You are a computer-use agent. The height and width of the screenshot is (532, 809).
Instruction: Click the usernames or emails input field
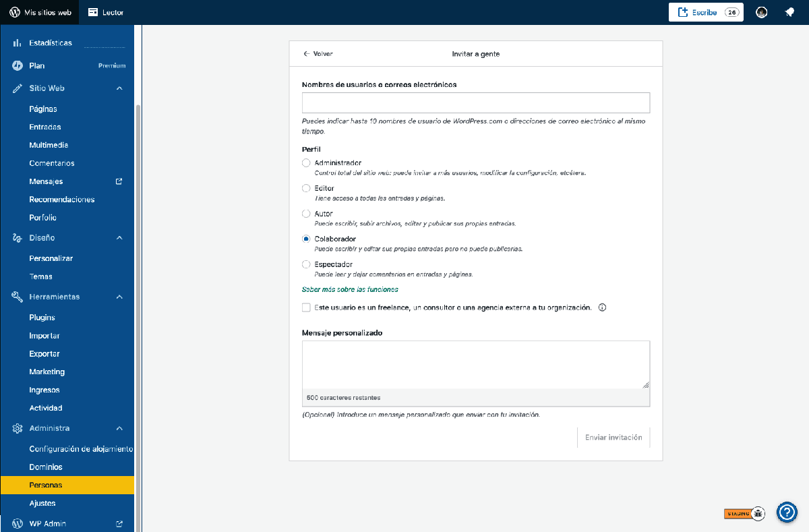pyautogui.click(x=475, y=102)
